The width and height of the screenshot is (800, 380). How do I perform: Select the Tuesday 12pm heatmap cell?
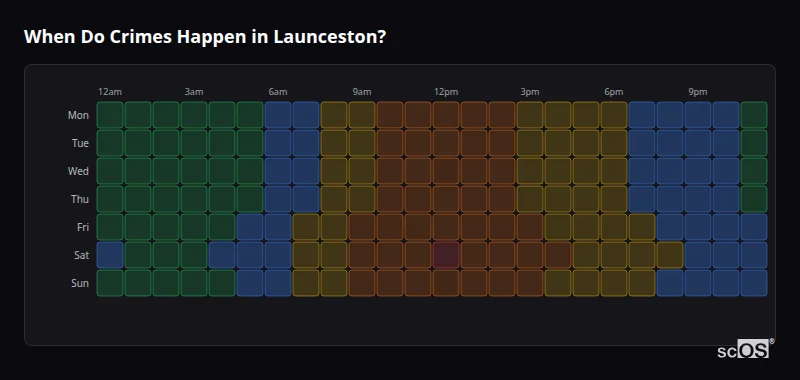tap(446, 143)
